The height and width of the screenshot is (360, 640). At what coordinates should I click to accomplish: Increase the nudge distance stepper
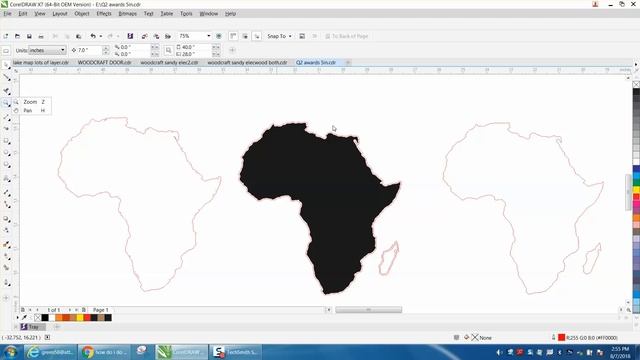[x=106, y=48]
